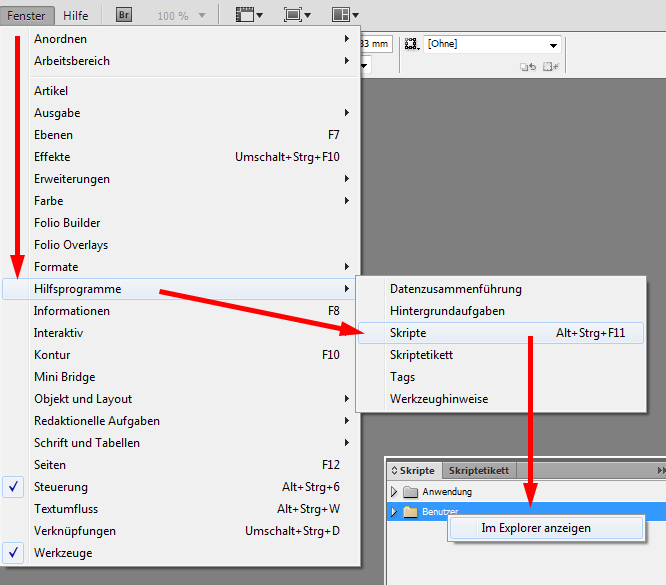Open Schrift und Tabellen submenu
Image resolution: width=666 pixels, height=585 pixels.
pos(179,443)
